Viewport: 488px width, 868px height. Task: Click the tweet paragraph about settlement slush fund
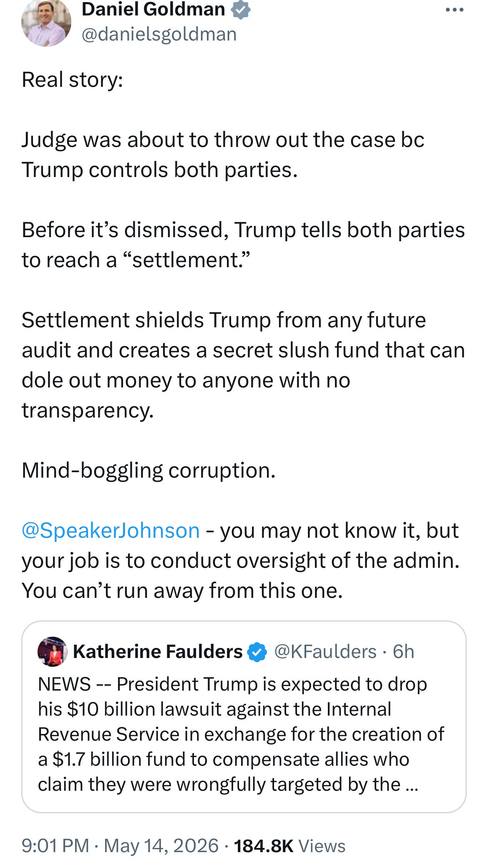click(243, 365)
